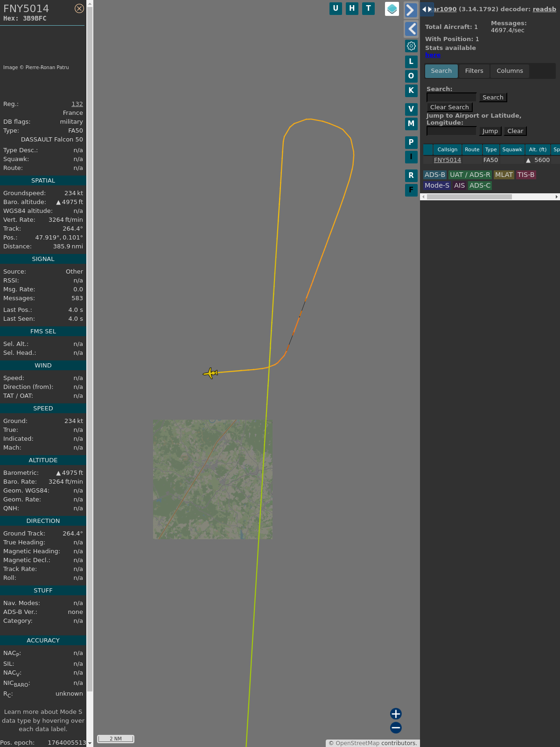Image resolution: width=560 pixels, height=747 pixels.
Task: Open the stats 'here' link
Action: 433,55
